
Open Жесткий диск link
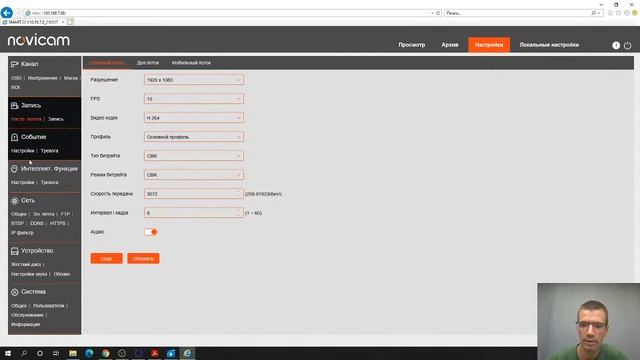point(26,264)
